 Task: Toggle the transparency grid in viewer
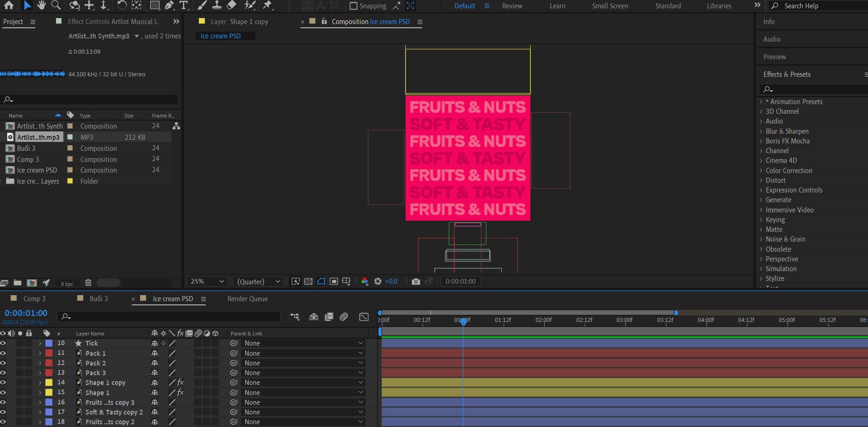pos(308,281)
